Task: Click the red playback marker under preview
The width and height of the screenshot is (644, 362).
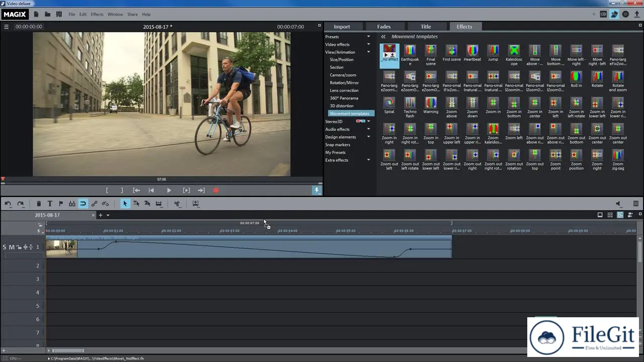Action: click(3, 179)
